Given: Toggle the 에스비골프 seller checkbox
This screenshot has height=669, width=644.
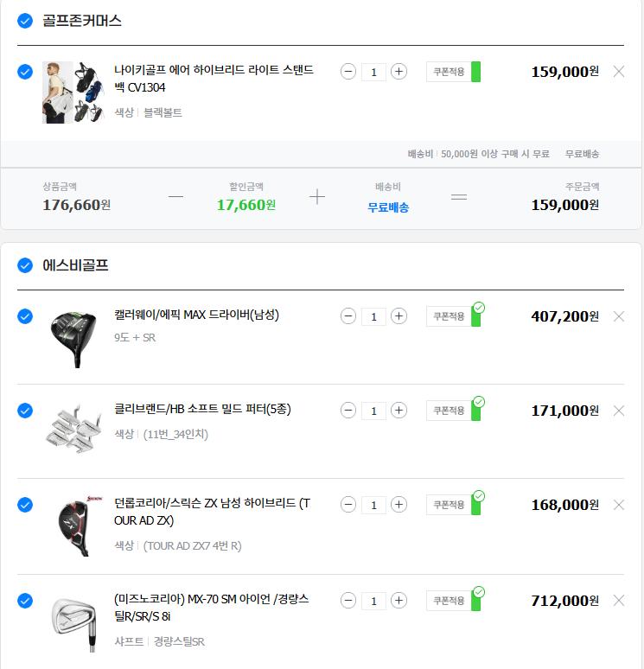Looking at the screenshot, I should [x=25, y=265].
